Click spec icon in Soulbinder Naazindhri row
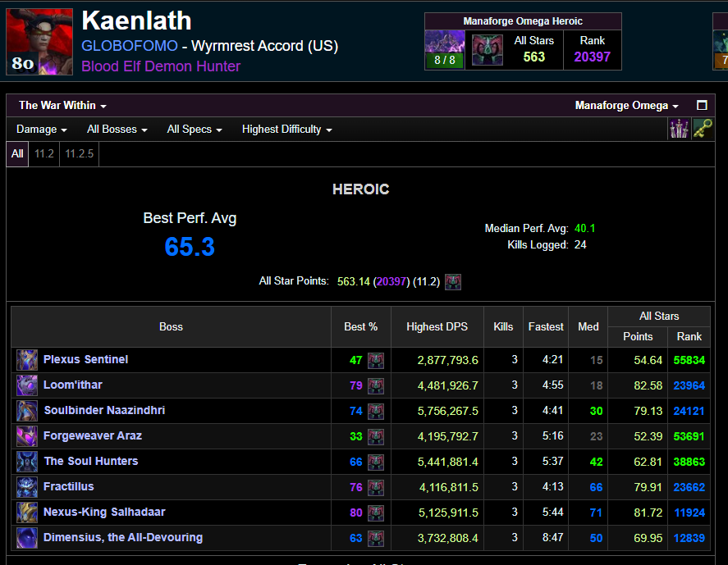The height and width of the screenshot is (565, 728). [376, 412]
